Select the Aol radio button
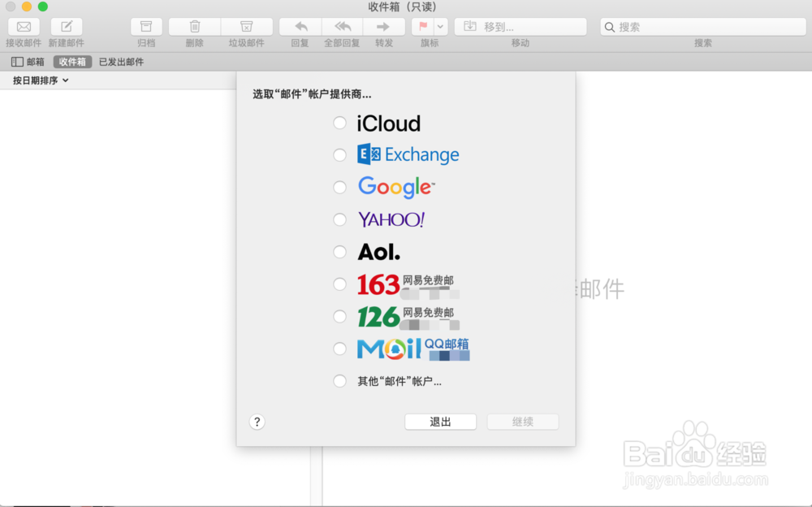The width and height of the screenshot is (812, 507). (339, 252)
